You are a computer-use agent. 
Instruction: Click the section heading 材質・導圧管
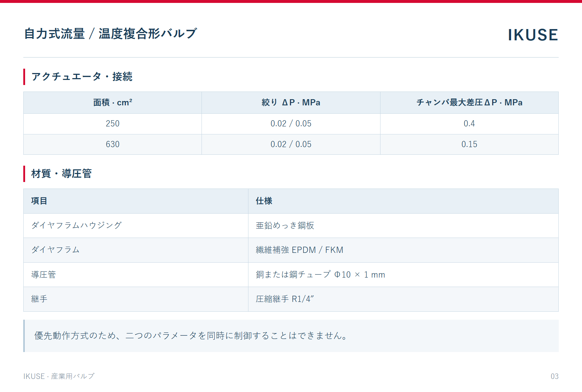click(61, 174)
